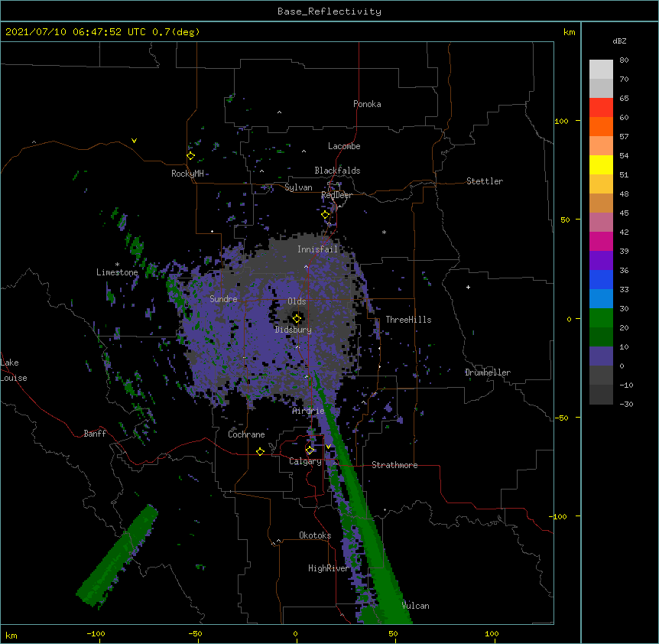Pick the magenta 39-42 dBZ legend swatch
This screenshot has height=644, width=659.
coord(601,241)
